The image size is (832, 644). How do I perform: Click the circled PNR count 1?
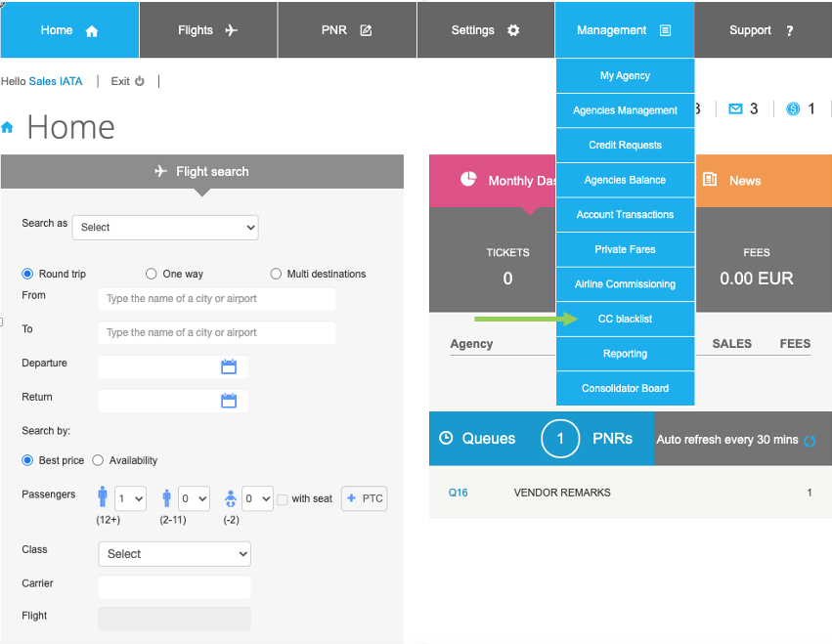[560, 439]
